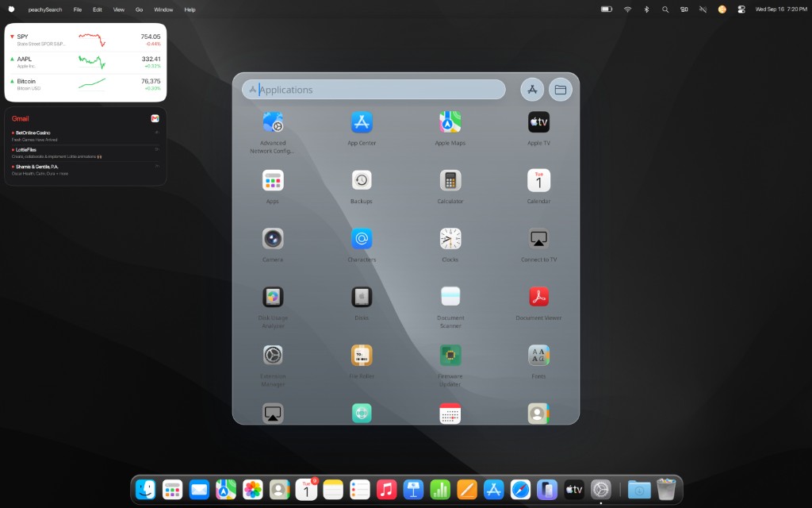This screenshot has height=508, width=812.
Task: Open Bitcoin row in the stocks widget
Action: (x=86, y=84)
